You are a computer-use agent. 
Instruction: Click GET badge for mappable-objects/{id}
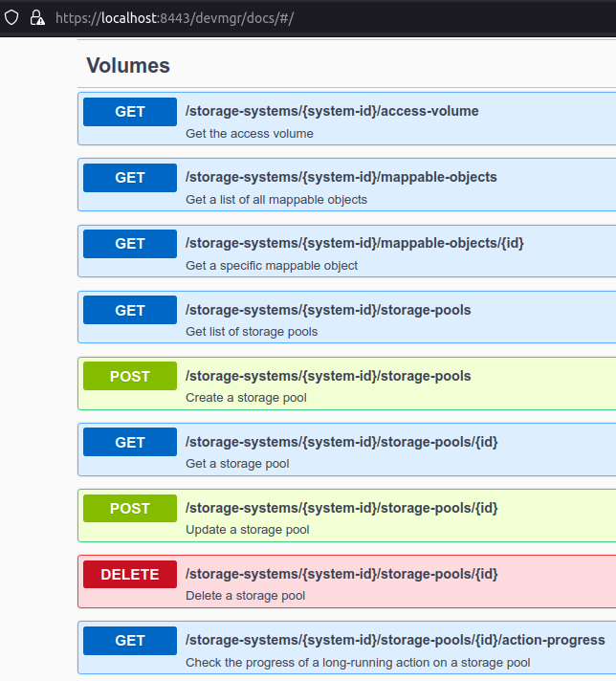coord(130,244)
